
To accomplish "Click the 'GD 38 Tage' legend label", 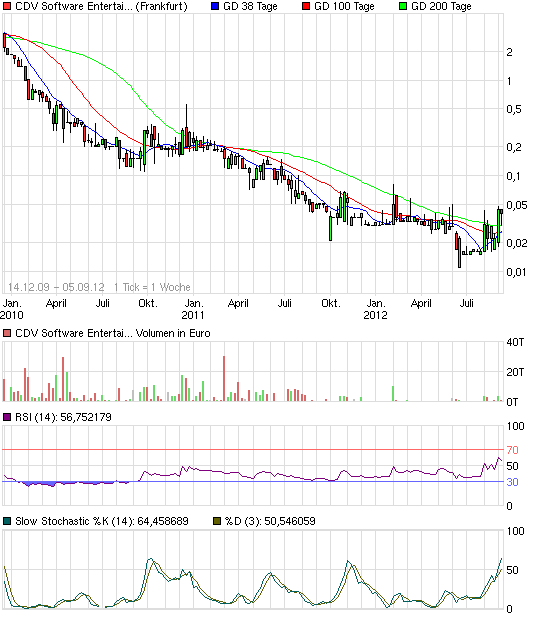I will click(x=250, y=6).
